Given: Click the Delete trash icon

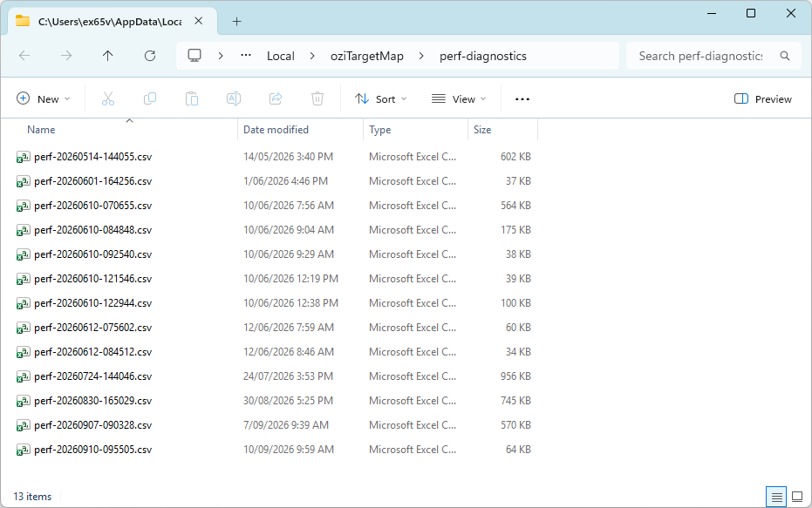Looking at the screenshot, I should click(317, 98).
